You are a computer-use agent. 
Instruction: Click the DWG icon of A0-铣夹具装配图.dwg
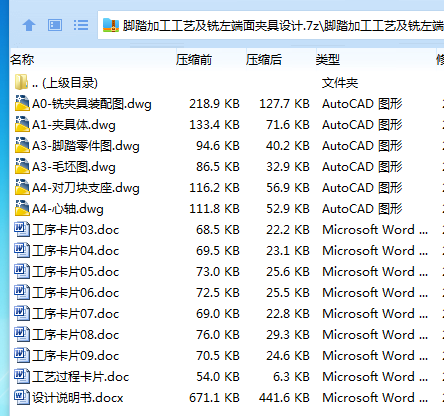[x=22, y=103]
